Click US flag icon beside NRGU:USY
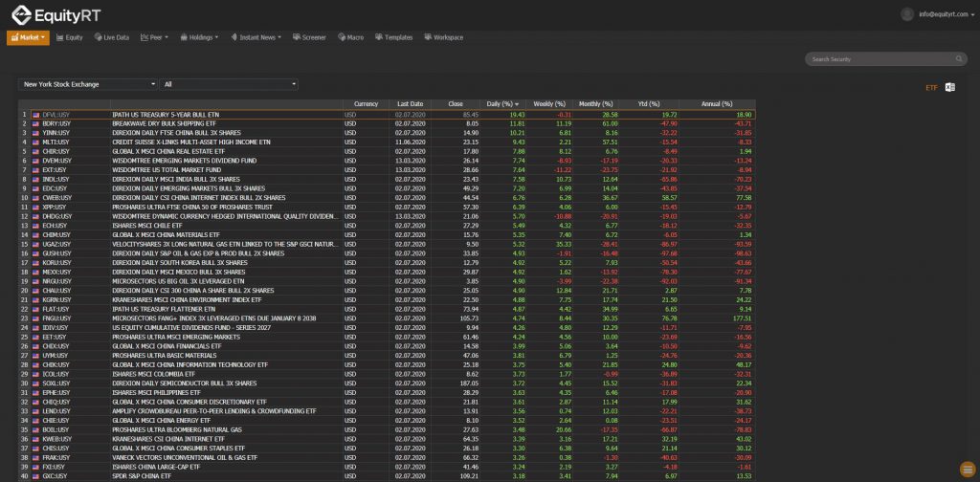Viewport: 980px width, 482px height. tap(35, 281)
